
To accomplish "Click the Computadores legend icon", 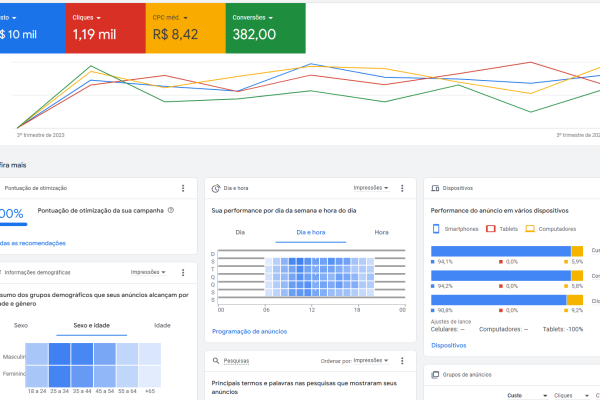I will [530, 229].
